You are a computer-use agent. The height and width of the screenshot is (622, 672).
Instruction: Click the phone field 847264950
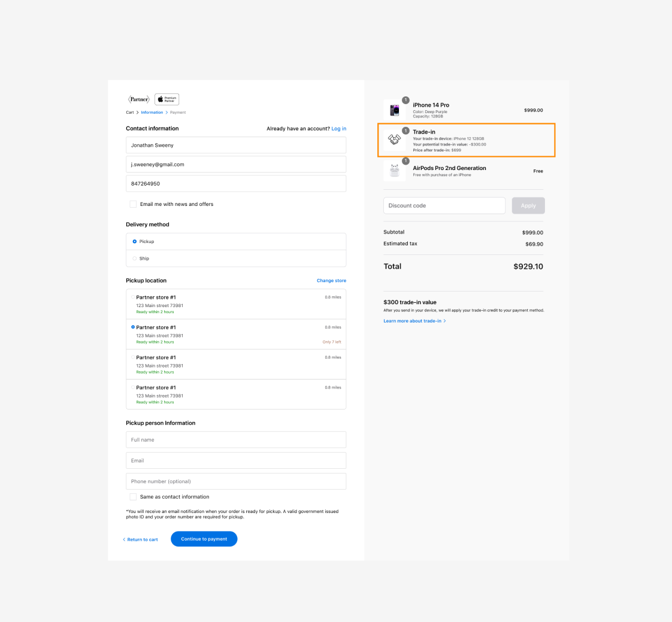(x=236, y=184)
